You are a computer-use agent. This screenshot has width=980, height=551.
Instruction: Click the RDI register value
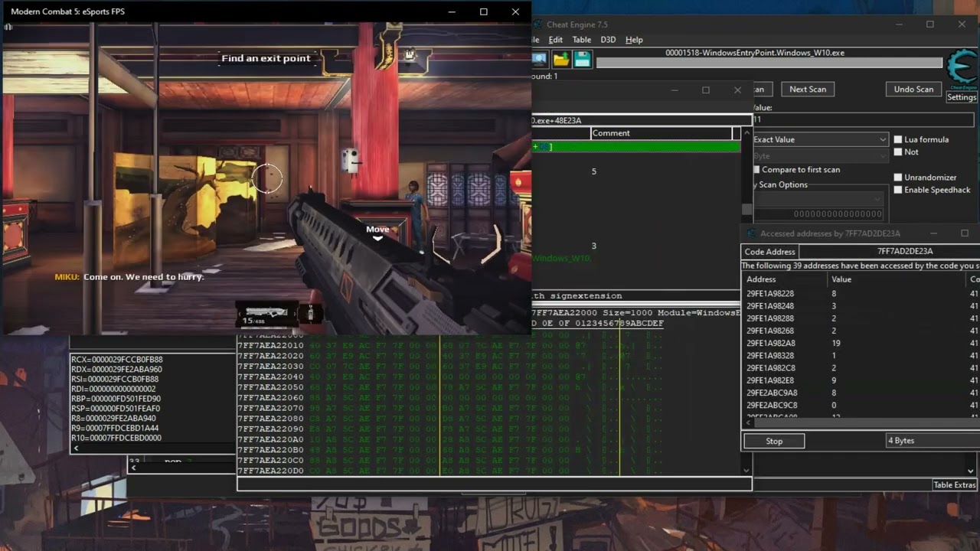click(x=113, y=390)
